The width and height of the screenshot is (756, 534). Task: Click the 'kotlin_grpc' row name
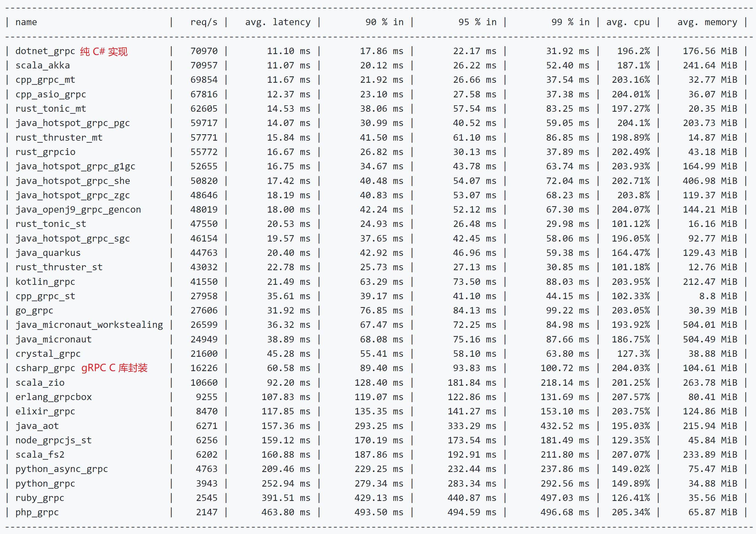coord(45,282)
